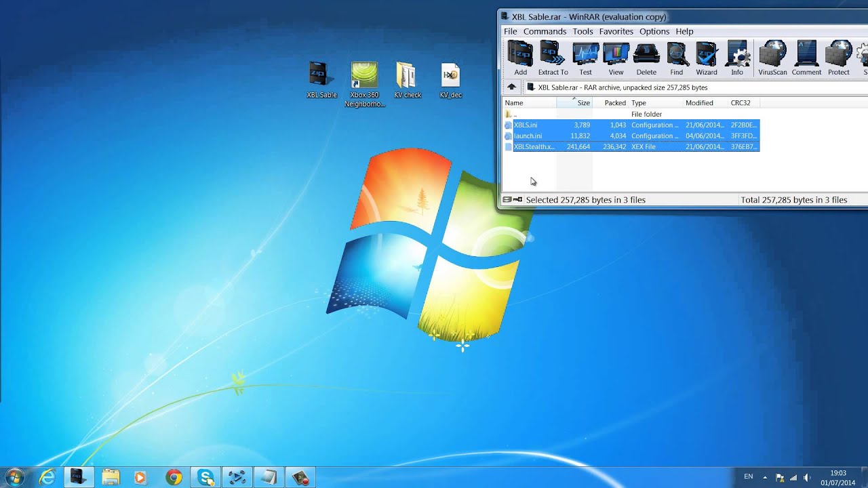Click the Comment toolbar icon
The width and height of the screenshot is (868, 488).
point(806,59)
